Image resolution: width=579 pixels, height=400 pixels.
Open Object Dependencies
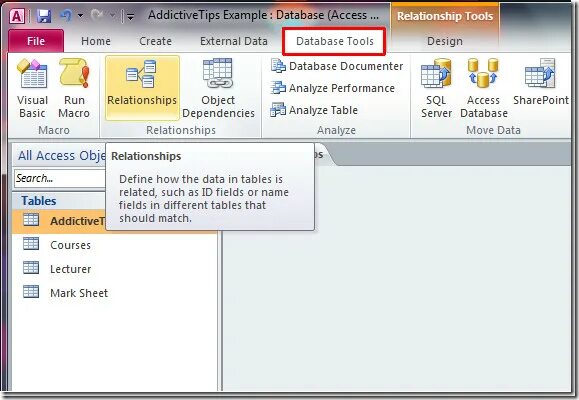(x=218, y=88)
